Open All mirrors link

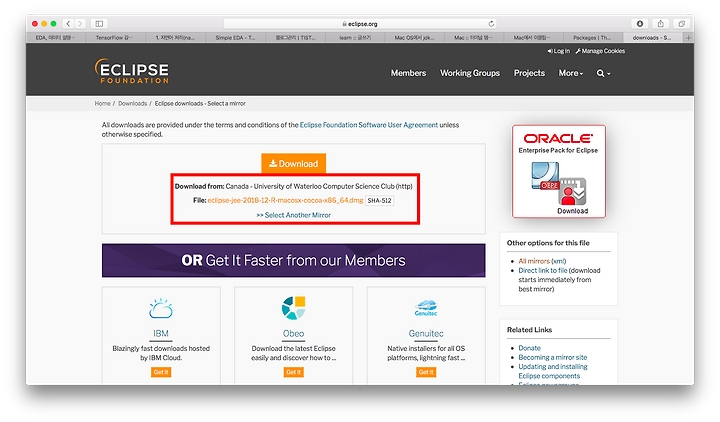pyautogui.click(x=534, y=261)
